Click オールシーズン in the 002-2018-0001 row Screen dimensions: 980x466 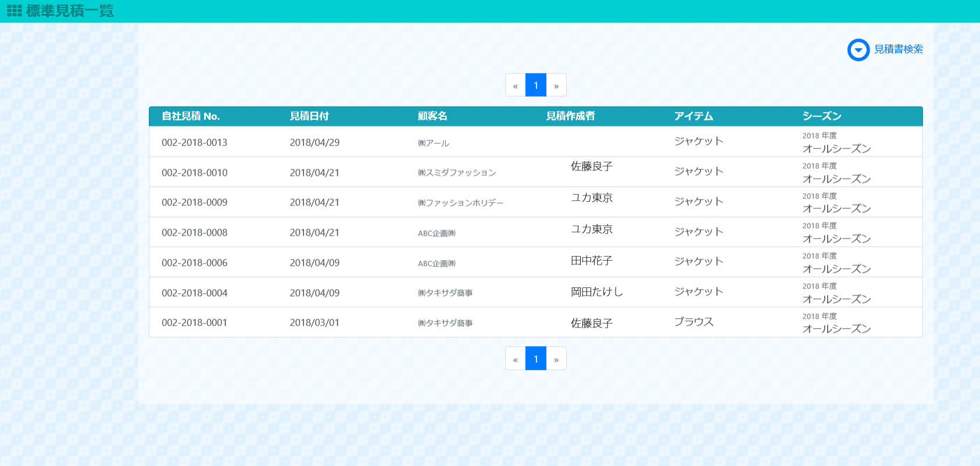click(x=836, y=329)
